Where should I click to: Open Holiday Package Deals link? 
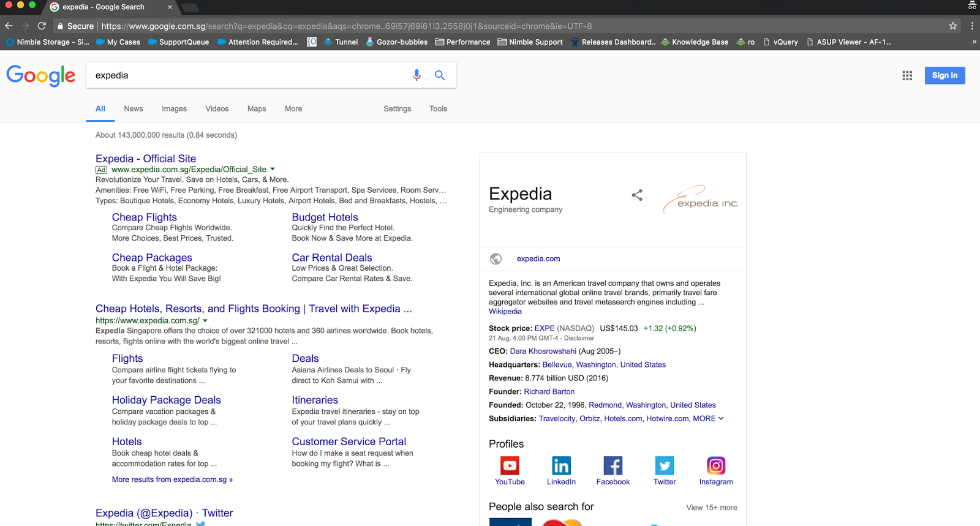(x=167, y=400)
